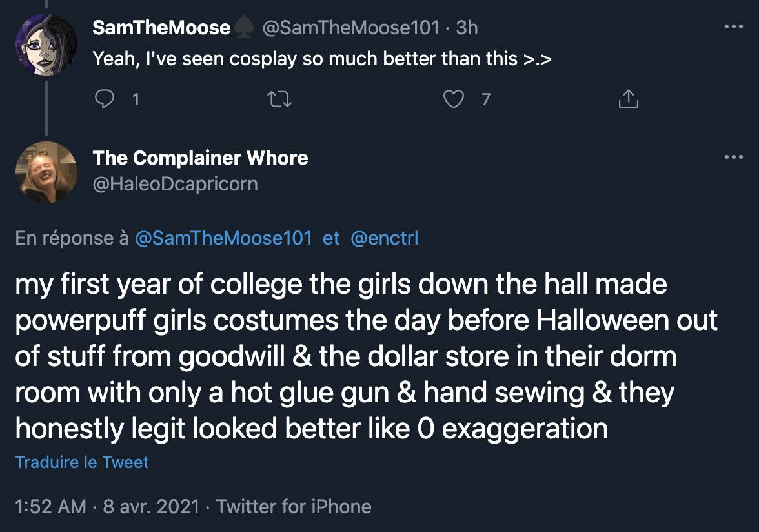Click the @SamTheMoose101 mention in the reply line
Viewport: 759px width, 532px height.
point(223,238)
